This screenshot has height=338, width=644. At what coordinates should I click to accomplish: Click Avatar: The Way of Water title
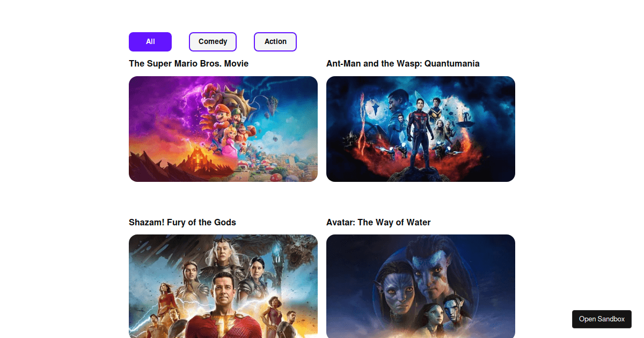(x=378, y=222)
